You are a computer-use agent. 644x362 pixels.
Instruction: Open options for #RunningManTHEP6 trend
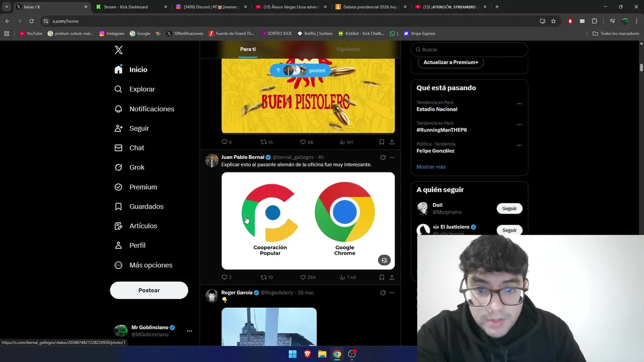tap(519, 125)
